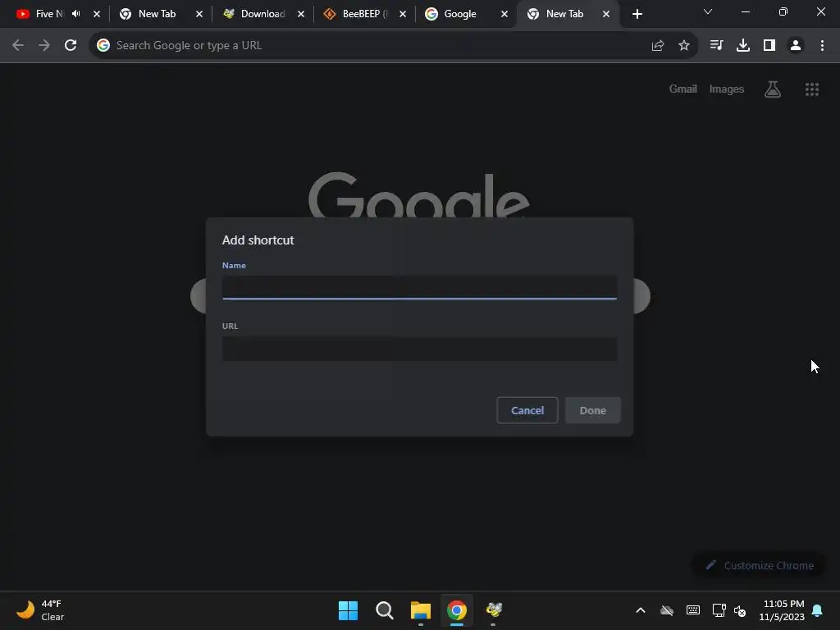
Task: Click the URL field in Add shortcut
Action: click(419, 349)
